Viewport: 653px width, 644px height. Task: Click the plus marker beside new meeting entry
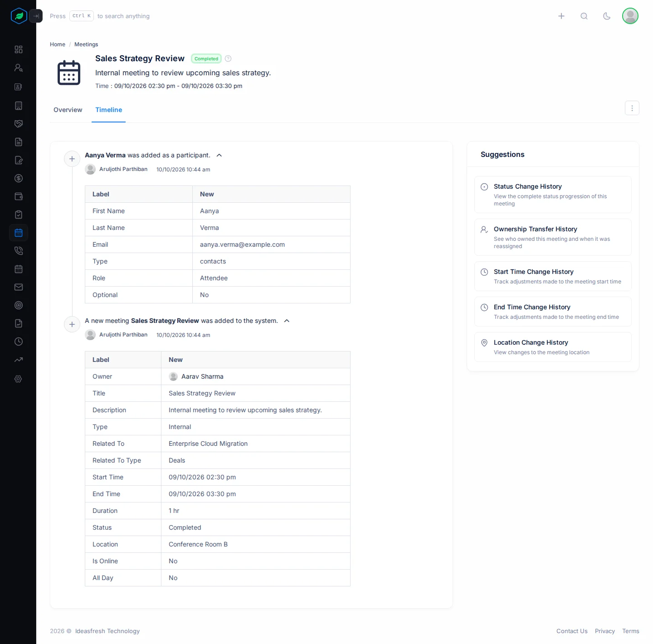[72, 324]
